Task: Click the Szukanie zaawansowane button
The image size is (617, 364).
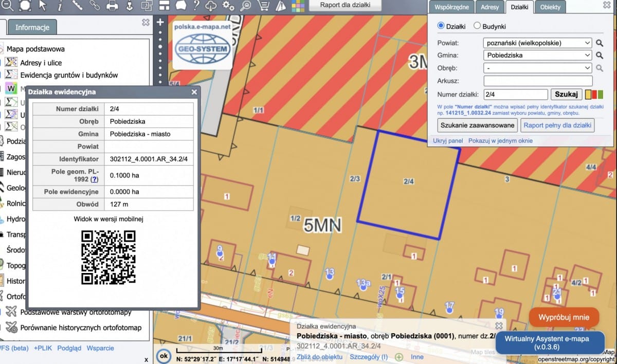Action: pyautogui.click(x=478, y=125)
